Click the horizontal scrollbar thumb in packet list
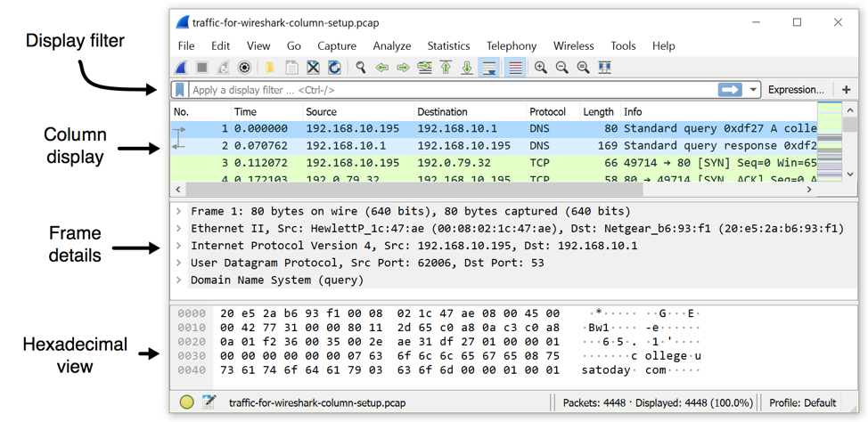 pyautogui.click(x=414, y=189)
